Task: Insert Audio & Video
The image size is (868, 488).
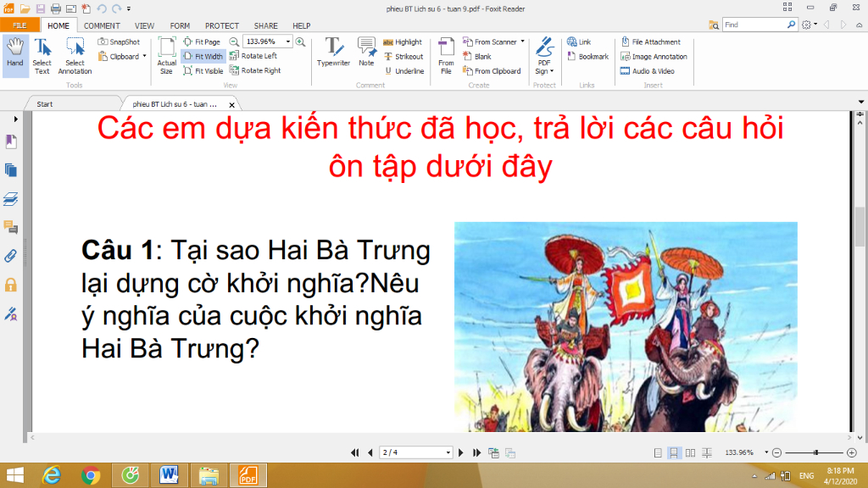Action: 648,71
